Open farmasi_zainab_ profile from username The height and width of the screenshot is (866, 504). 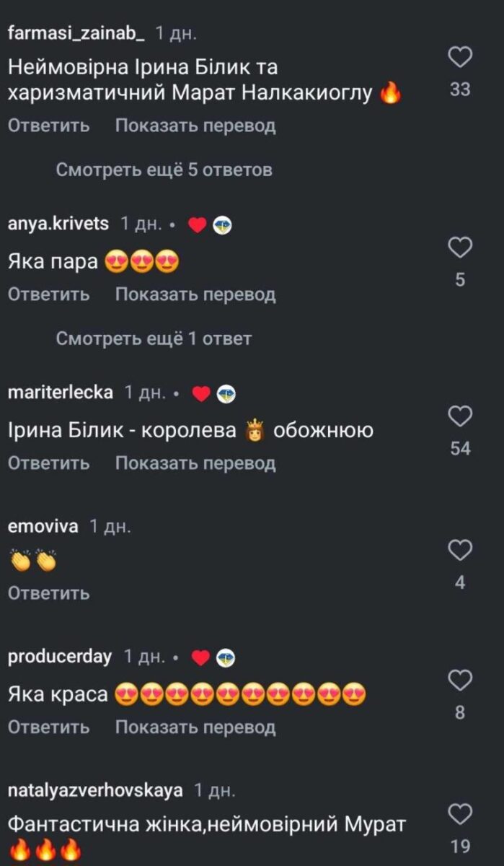click(76, 32)
